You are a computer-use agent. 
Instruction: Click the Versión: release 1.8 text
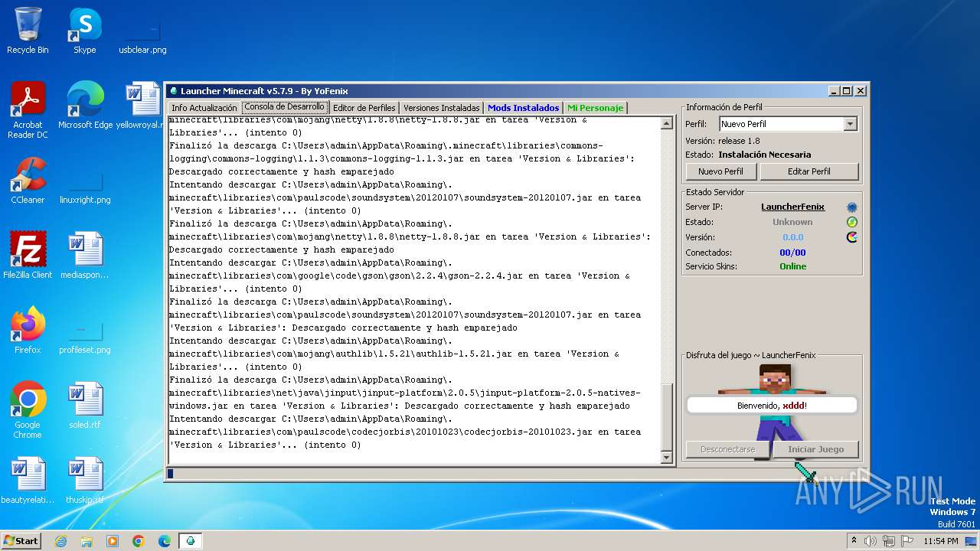[722, 141]
